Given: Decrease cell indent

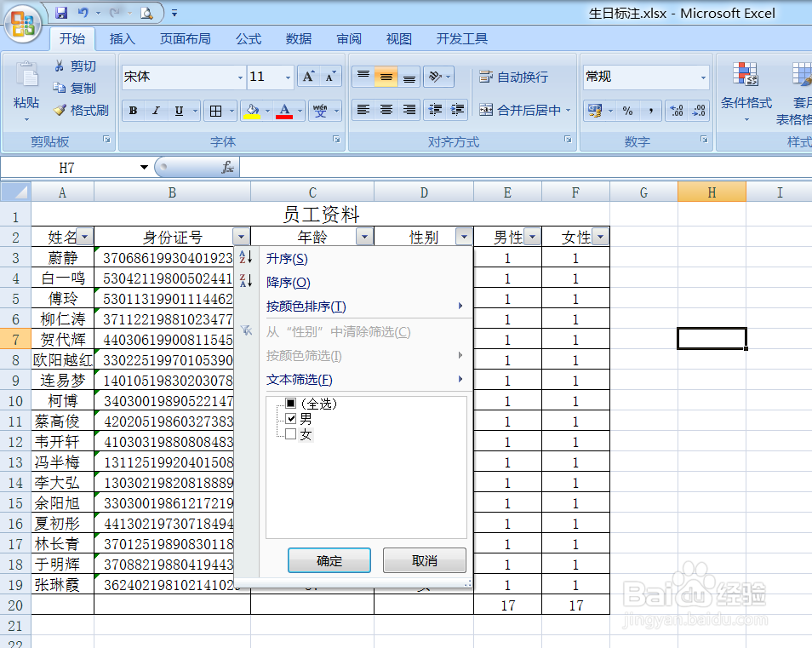Looking at the screenshot, I should tap(435, 110).
